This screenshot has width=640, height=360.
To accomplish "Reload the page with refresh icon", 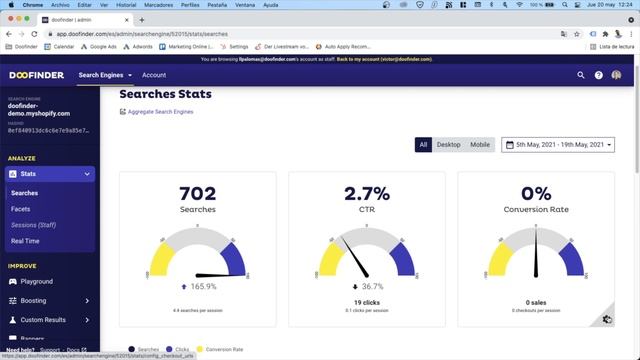I will pos(34,34).
